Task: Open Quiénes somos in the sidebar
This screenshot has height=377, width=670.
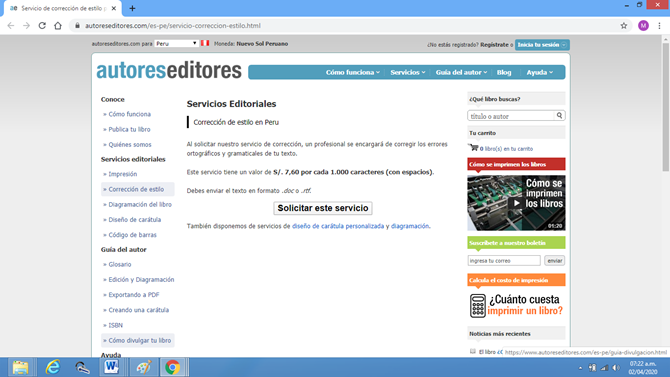Action: coord(129,144)
